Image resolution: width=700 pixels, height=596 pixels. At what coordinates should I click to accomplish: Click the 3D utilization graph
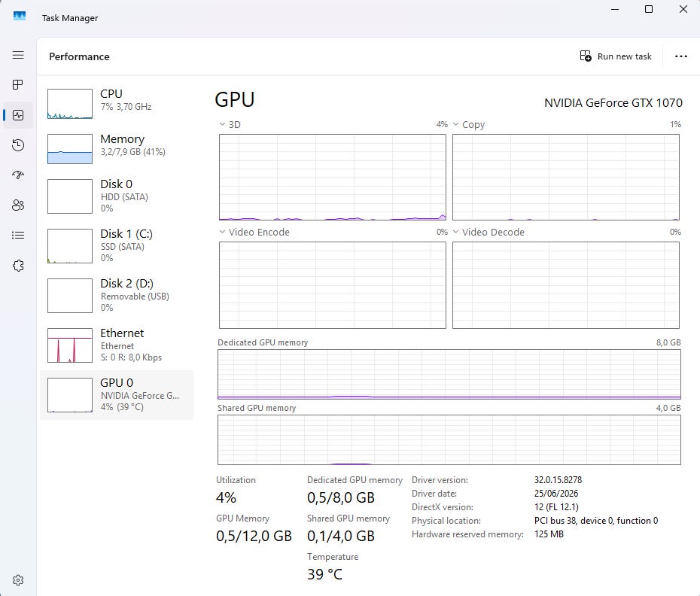pos(333,178)
